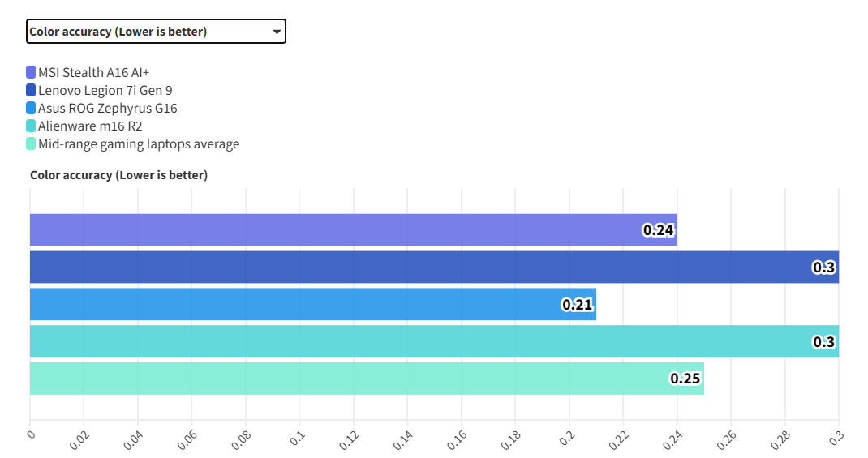Click the Mid-range average legend color swatch
Viewport: 868px width, 458px height.
tap(31, 143)
